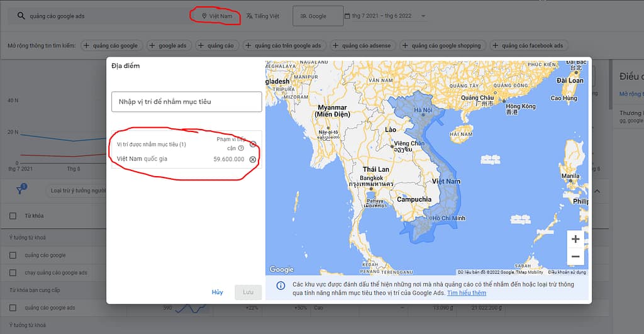The width and height of the screenshot is (644, 334).
Task: Click the Hà Nội label on the map
Action: tap(423, 109)
